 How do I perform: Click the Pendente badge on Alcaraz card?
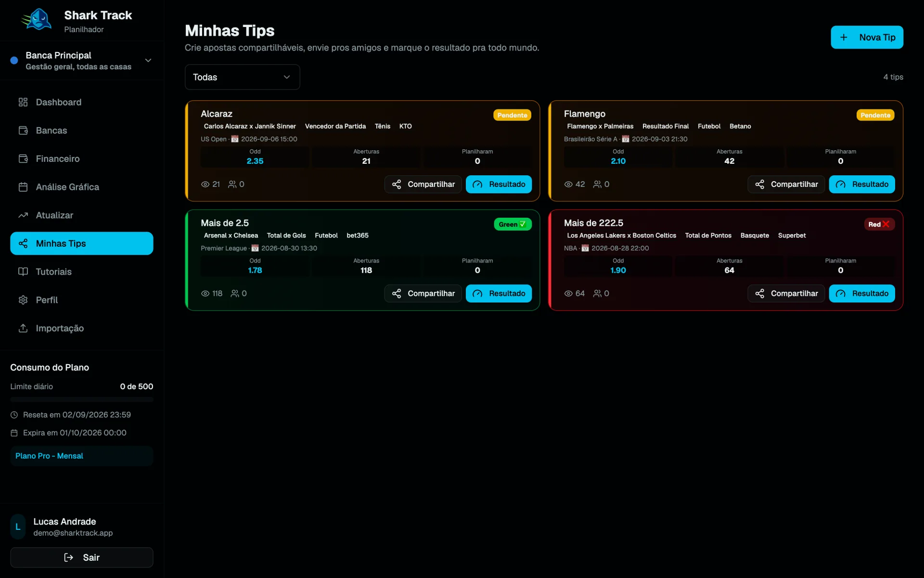point(512,115)
